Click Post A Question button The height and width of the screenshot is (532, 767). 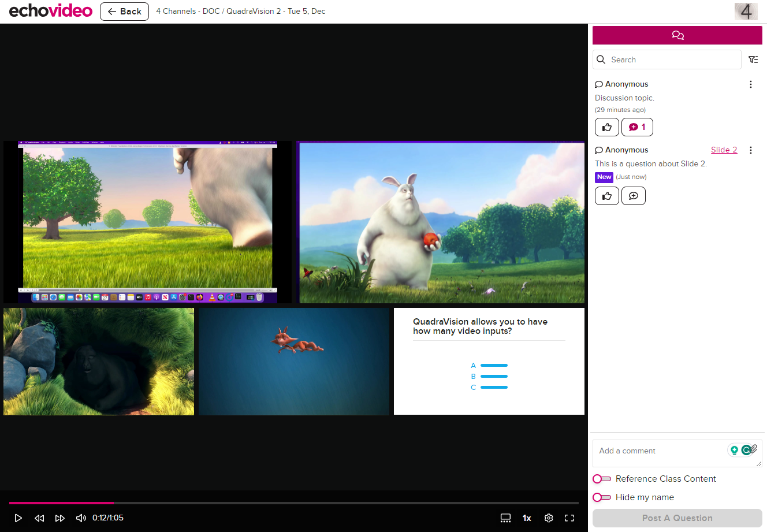pos(677,518)
